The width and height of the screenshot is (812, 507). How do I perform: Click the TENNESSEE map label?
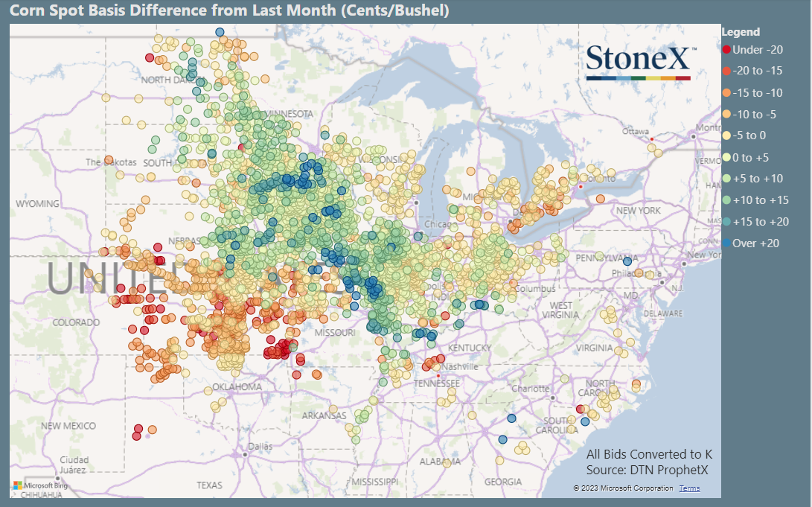[x=437, y=383]
